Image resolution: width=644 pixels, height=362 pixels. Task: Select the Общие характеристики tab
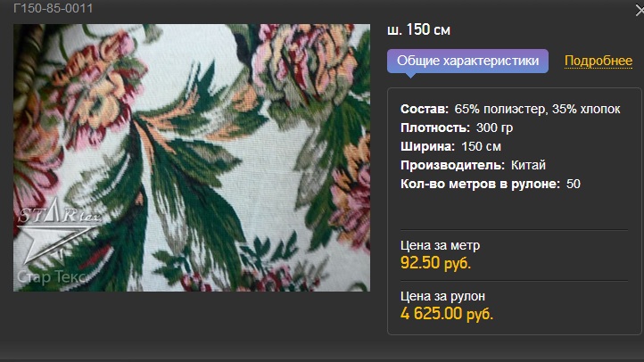tap(467, 62)
